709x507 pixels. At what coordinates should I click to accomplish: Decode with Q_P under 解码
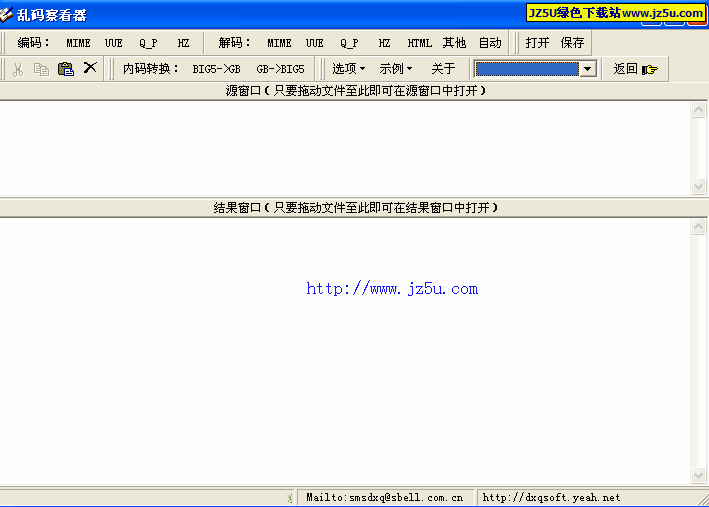click(349, 43)
